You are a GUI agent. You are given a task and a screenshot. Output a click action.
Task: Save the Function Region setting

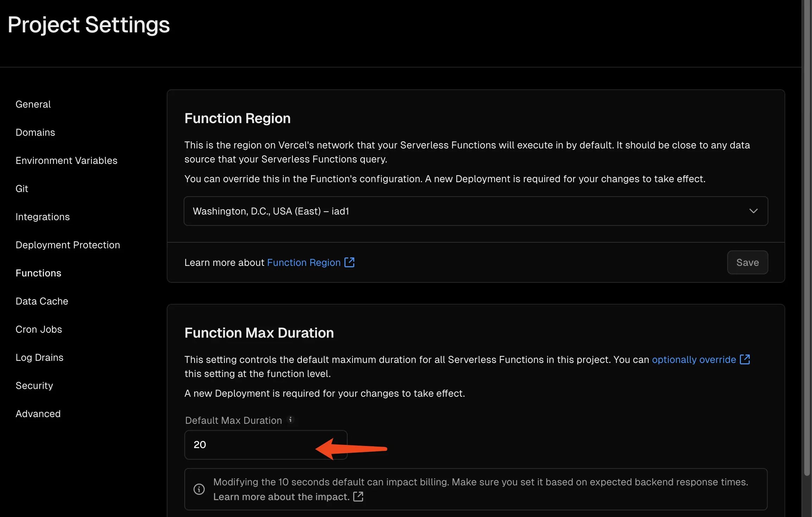[747, 262]
